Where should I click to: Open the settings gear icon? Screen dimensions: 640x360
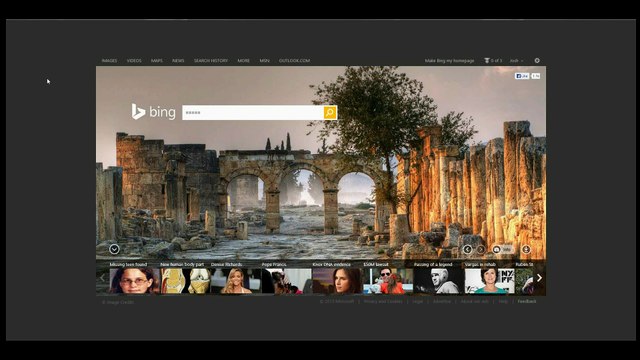click(x=537, y=60)
